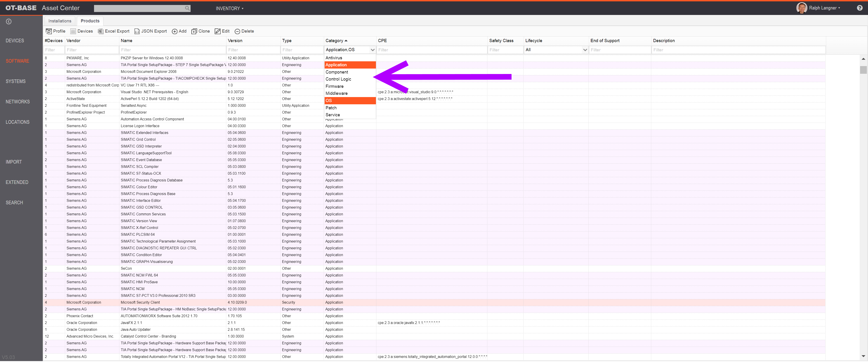Click the search magnifier icon
Image resolution: width=868 pixels, height=362 pixels.
pyautogui.click(x=187, y=8)
